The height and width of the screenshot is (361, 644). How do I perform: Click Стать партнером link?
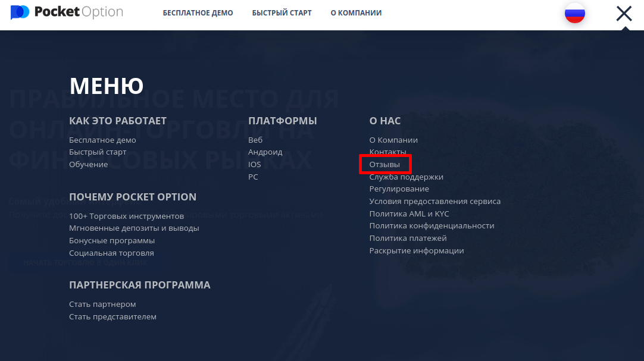[102, 305]
